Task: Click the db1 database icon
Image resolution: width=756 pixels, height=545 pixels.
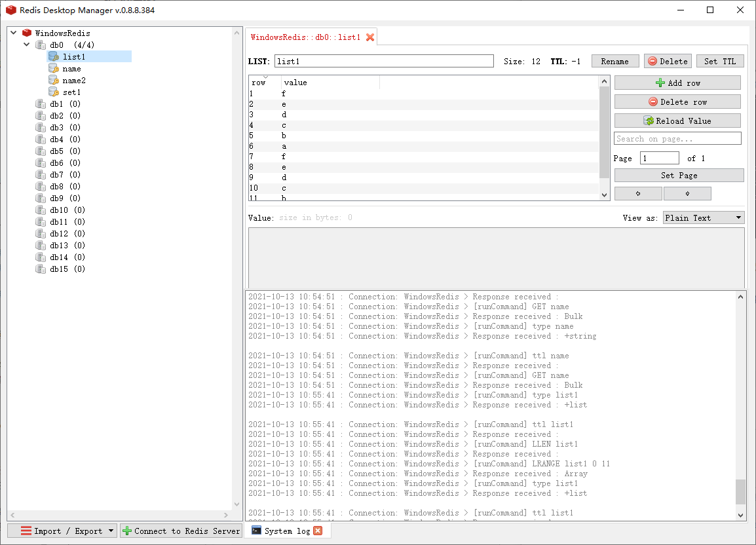Action: click(41, 103)
